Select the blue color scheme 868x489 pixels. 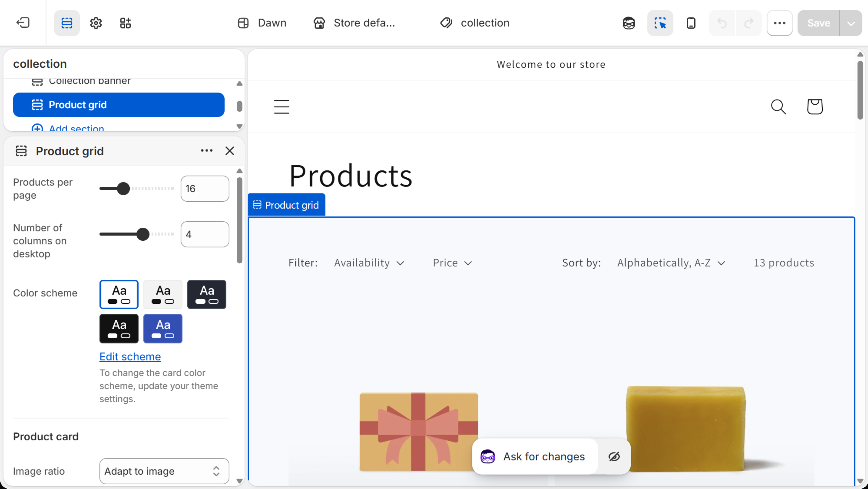coord(163,328)
